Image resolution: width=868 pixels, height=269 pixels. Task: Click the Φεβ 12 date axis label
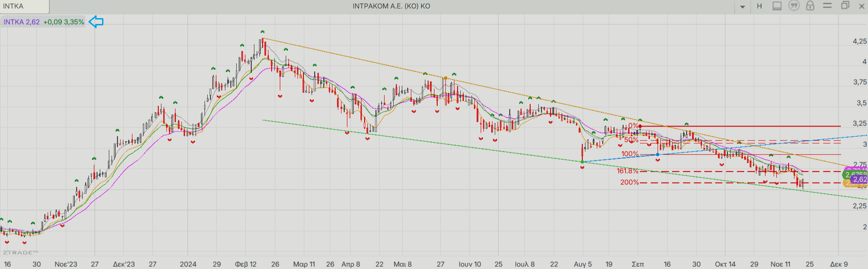245,264
